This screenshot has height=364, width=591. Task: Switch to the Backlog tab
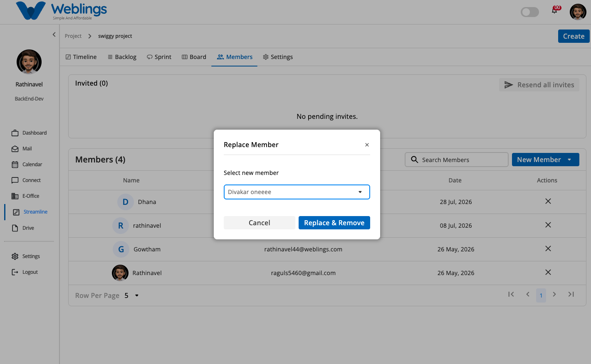point(122,57)
